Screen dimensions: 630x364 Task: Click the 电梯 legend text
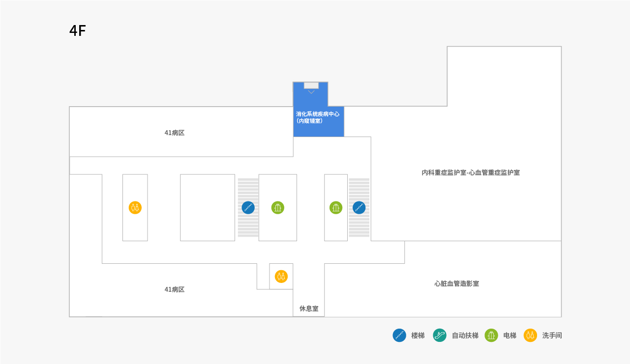pos(510,336)
